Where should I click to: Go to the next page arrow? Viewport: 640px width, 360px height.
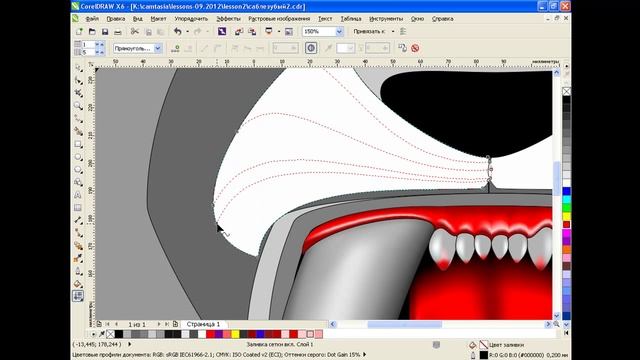tap(159, 324)
